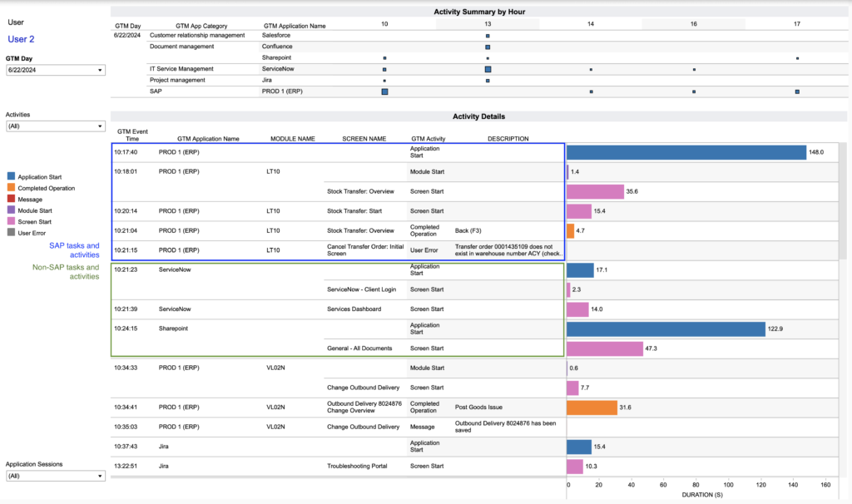
Task: Click the large ServiceNow marker at hour 13
Action: [x=488, y=70]
